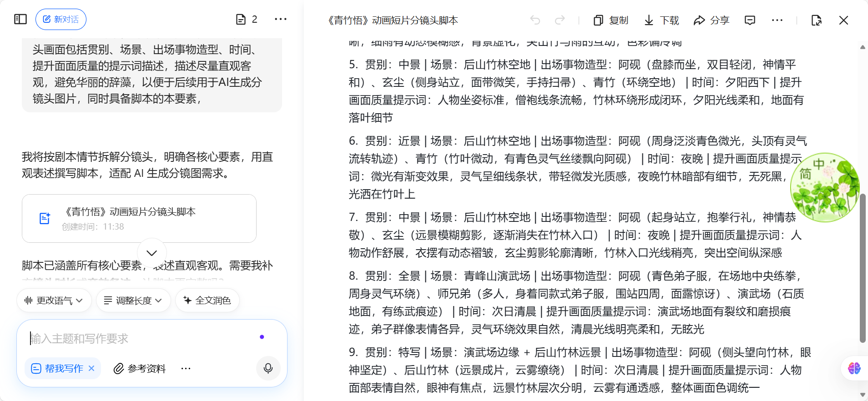Image resolution: width=868 pixels, height=401 pixels.
Task: Open the comment icon in document toolbar
Action: click(x=750, y=20)
